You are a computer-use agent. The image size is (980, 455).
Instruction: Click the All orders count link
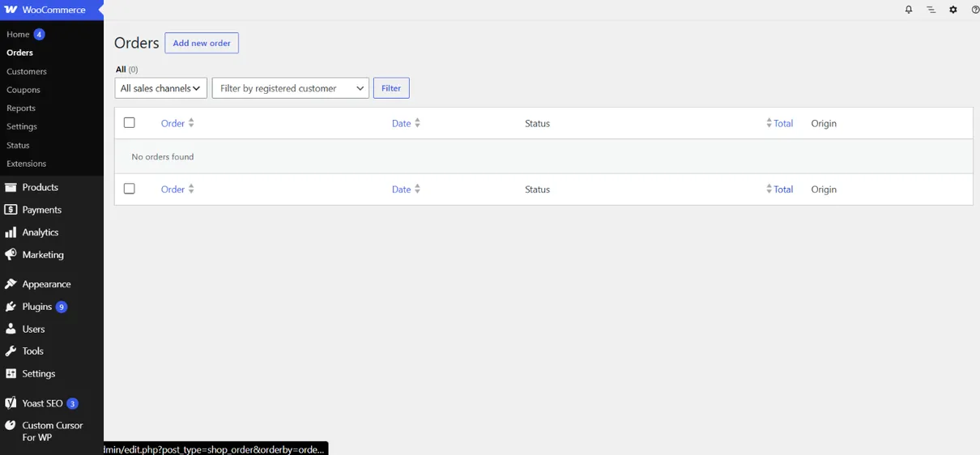127,70
